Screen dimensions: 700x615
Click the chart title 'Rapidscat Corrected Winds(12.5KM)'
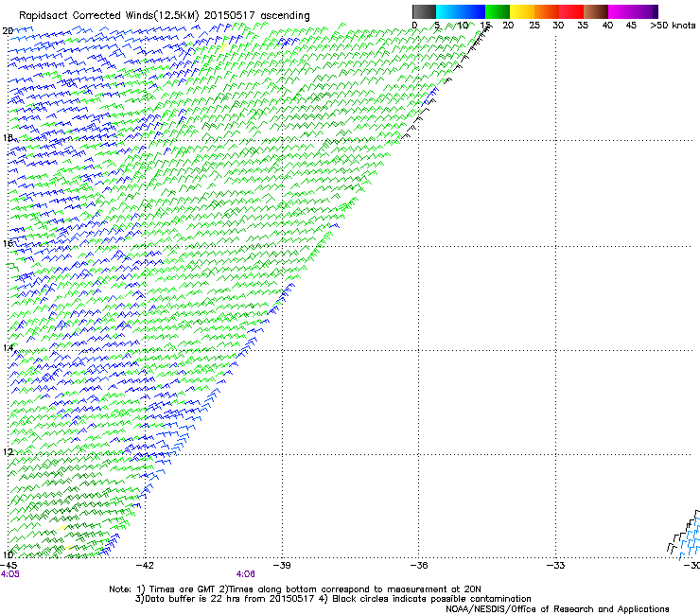109,16
